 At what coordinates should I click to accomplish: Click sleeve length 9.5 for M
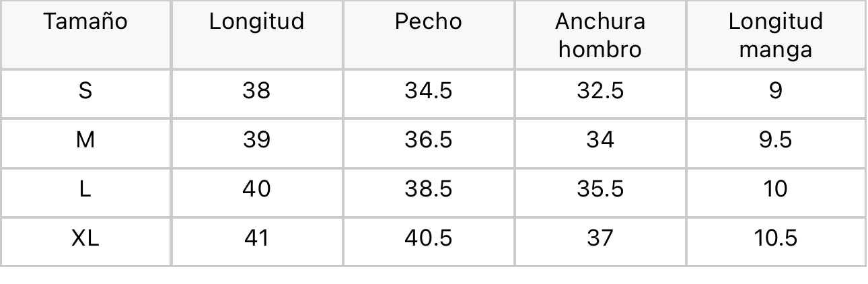click(775, 140)
